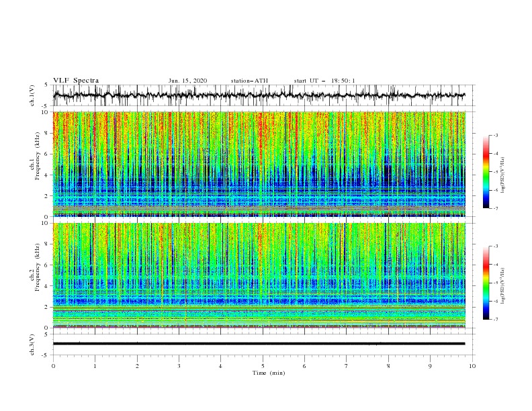This screenshot has width=532, height=411.
Task: Click the "-3" label on ch.1 color bar
Action: (x=496, y=135)
